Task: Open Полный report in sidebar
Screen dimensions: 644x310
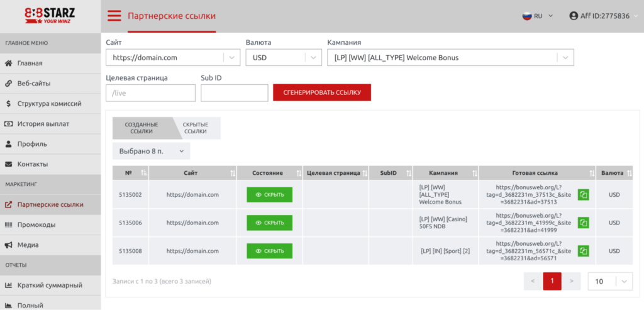Action: coord(50,304)
